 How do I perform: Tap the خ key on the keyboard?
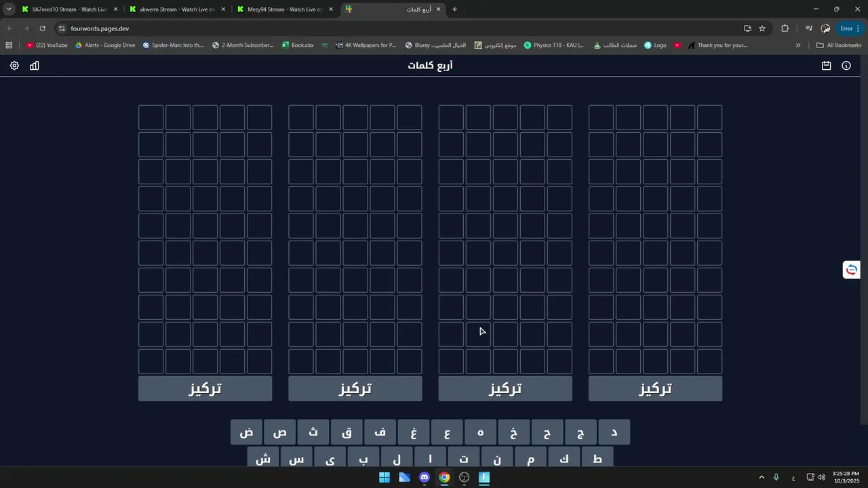point(513,432)
